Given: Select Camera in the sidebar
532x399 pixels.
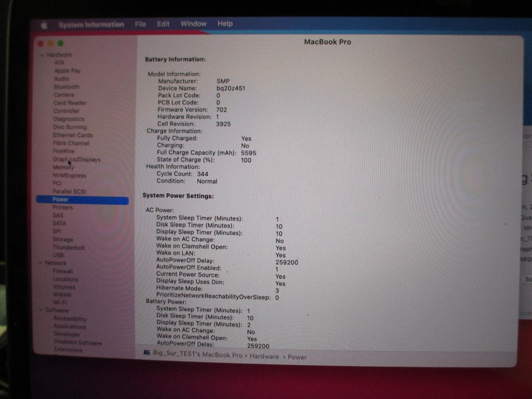Looking at the screenshot, I should [64, 95].
